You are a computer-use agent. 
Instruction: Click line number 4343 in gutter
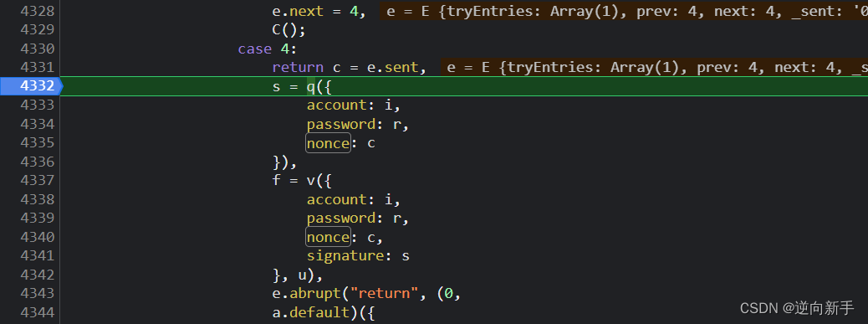(38, 294)
